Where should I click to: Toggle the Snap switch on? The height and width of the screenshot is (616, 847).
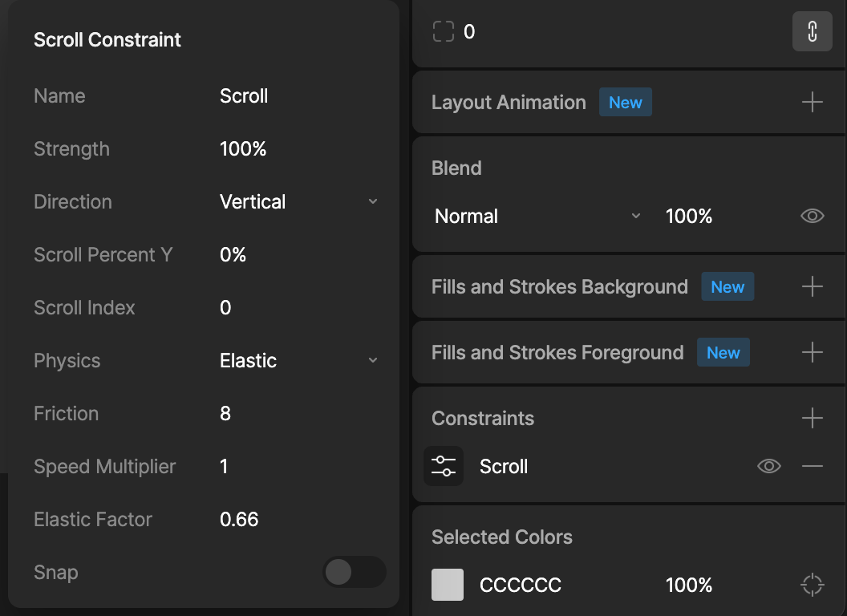[x=355, y=572]
